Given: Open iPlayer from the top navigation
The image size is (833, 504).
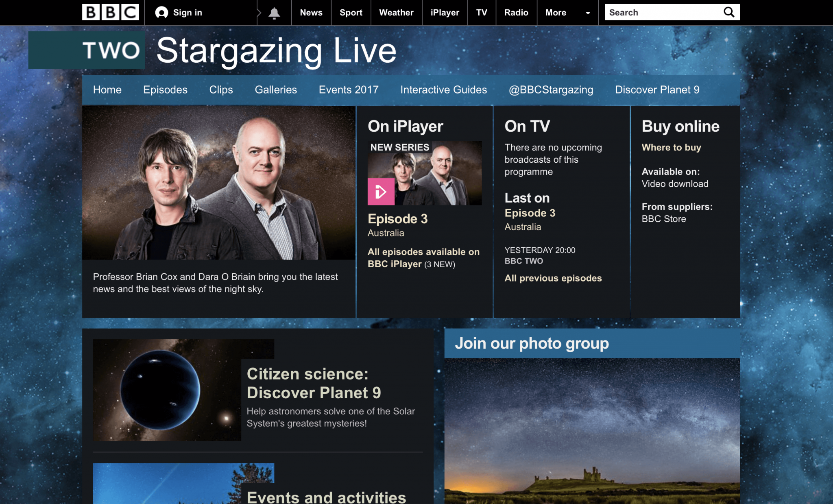Looking at the screenshot, I should 445,13.
